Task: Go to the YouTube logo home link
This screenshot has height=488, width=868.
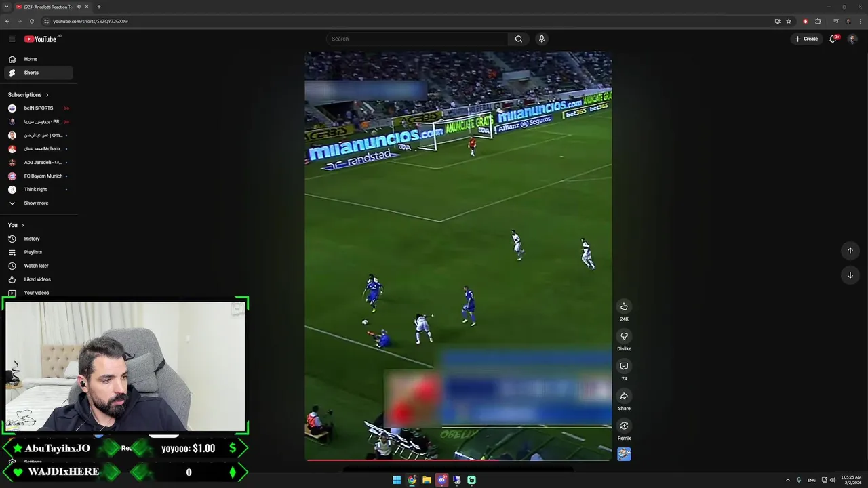Action: click(x=42, y=39)
